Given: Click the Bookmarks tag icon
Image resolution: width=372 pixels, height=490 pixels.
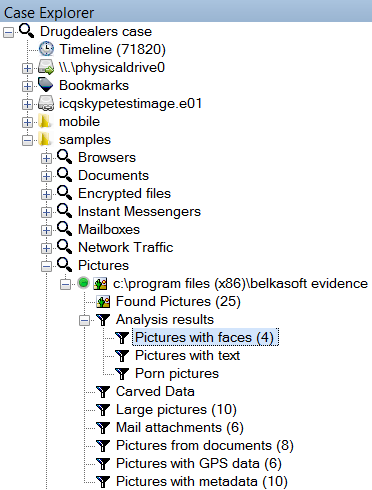Looking at the screenshot, I should [x=46, y=85].
